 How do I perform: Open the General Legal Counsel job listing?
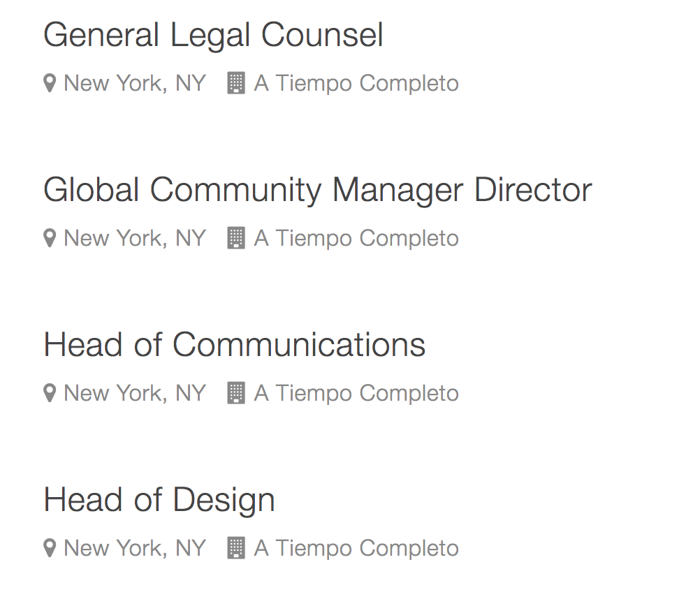click(x=213, y=35)
